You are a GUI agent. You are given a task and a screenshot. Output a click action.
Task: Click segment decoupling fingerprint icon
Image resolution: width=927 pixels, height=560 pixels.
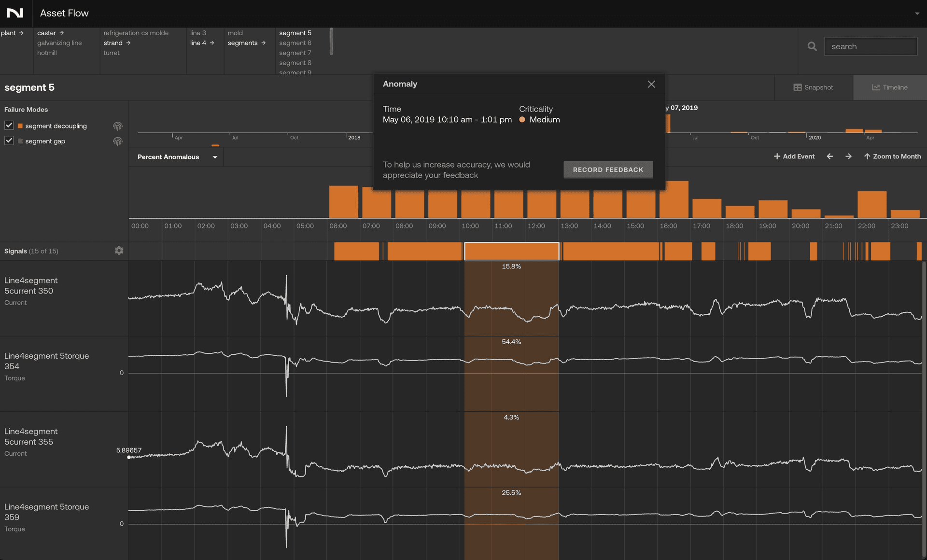118,126
